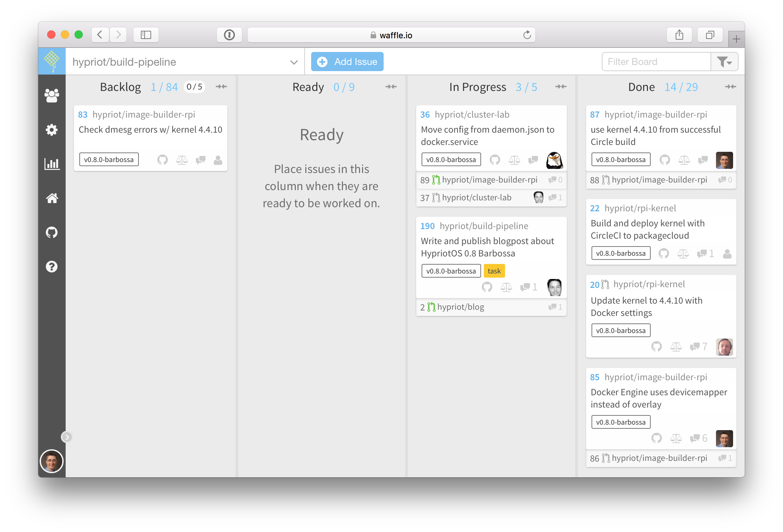The height and width of the screenshot is (532, 783).
Task: Click the Add Issue button
Action: (x=347, y=62)
